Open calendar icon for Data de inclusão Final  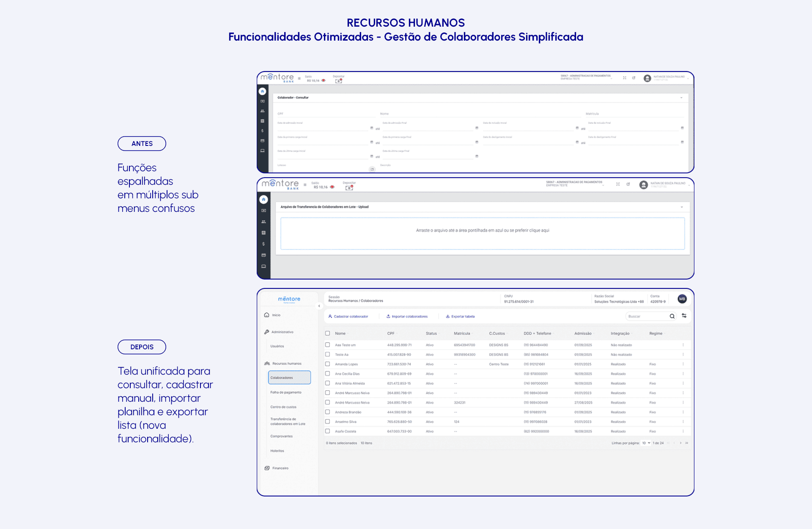(x=682, y=128)
